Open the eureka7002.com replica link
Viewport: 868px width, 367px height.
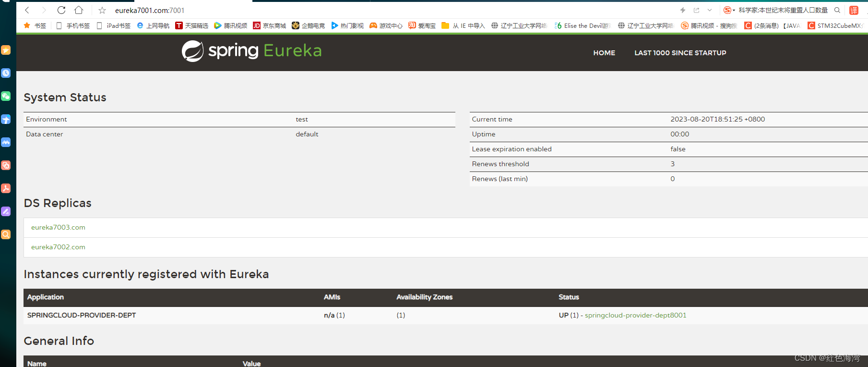click(x=58, y=247)
